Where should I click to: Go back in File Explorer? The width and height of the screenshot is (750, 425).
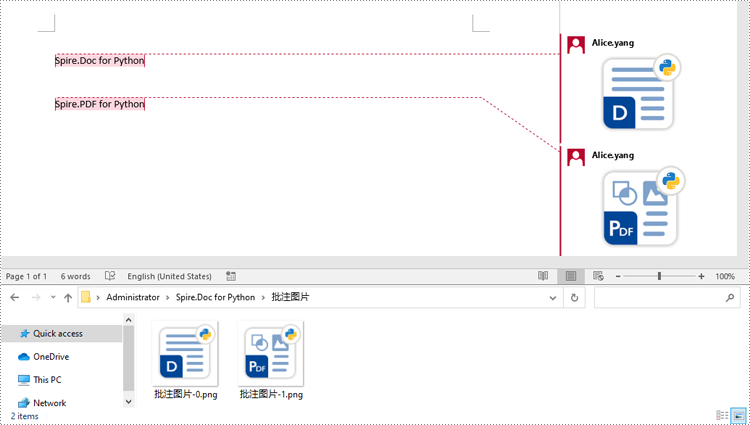[15, 297]
